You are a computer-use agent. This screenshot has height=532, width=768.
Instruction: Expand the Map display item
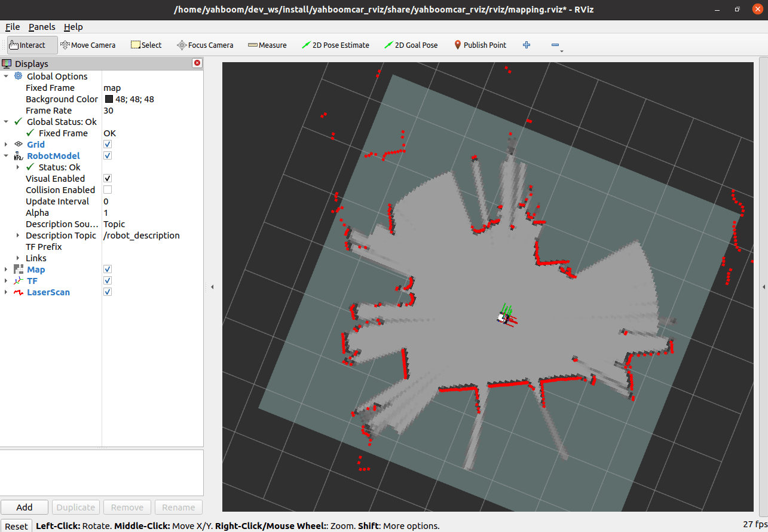point(6,270)
